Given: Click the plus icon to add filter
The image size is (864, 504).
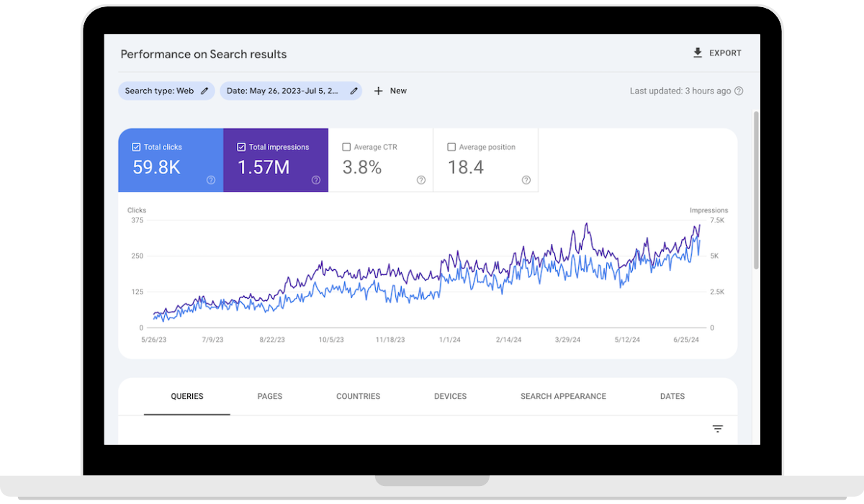Looking at the screenshot, I should tap(378, 91).
